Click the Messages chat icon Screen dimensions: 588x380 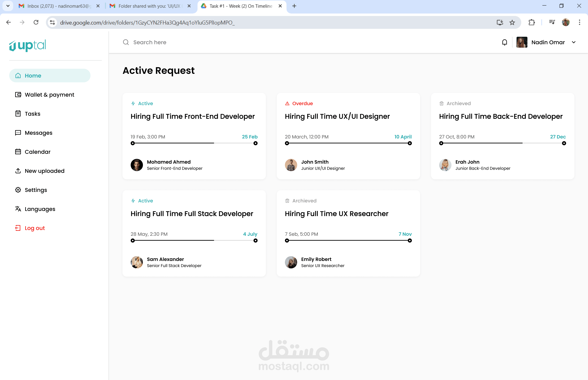click(x=18, y=133)
